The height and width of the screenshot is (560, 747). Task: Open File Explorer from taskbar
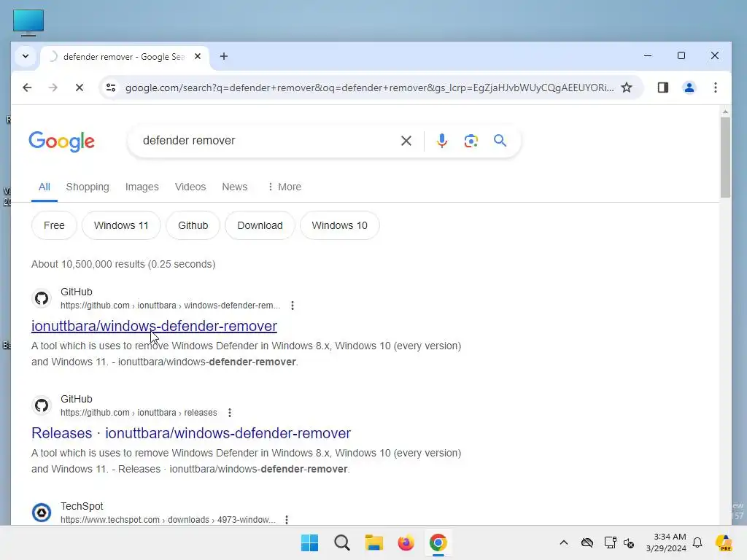(x=374, y=542)
